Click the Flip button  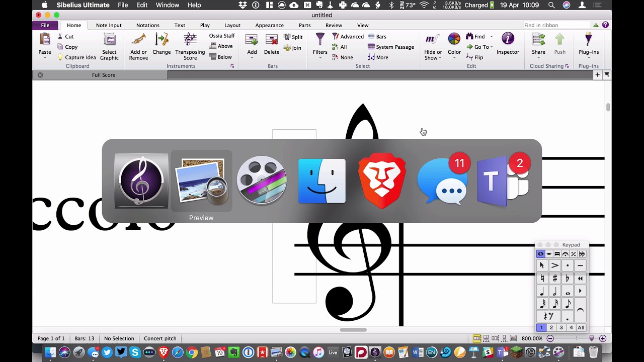tap(474, 57)
